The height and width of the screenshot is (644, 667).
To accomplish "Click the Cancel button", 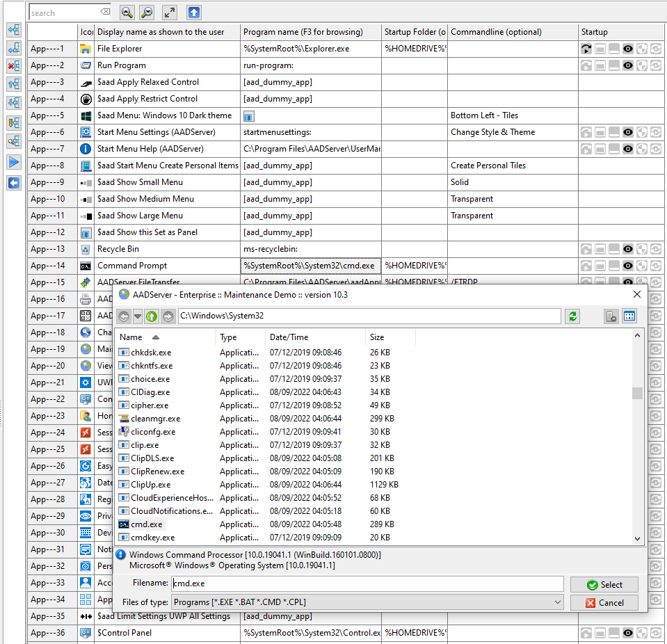I will coord(604,603).
